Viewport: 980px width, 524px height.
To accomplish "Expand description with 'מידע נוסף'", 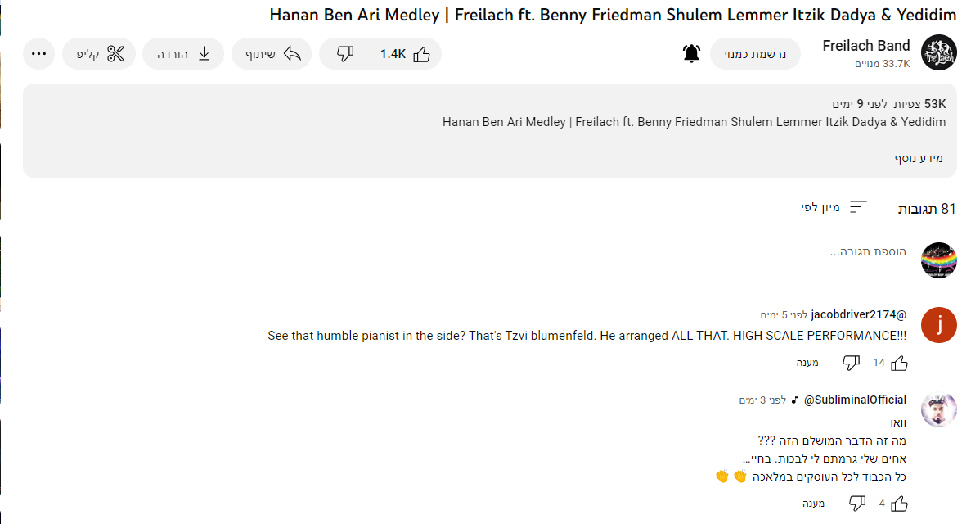I will click(x=918, y=158).
